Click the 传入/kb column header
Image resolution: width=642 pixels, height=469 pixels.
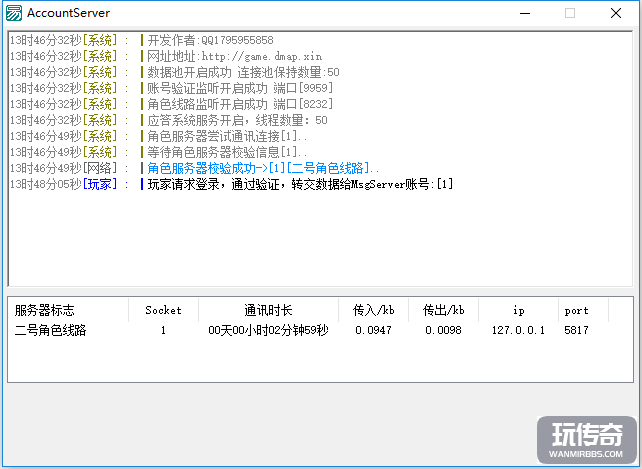pos(373,310)
